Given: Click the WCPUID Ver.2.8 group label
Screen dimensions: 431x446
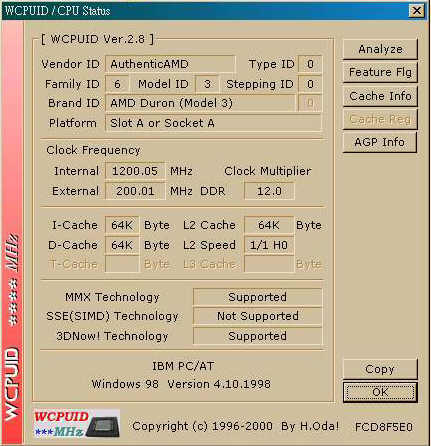Looking at the screenshot, I should pyautogui.click(x=98, y=39).
